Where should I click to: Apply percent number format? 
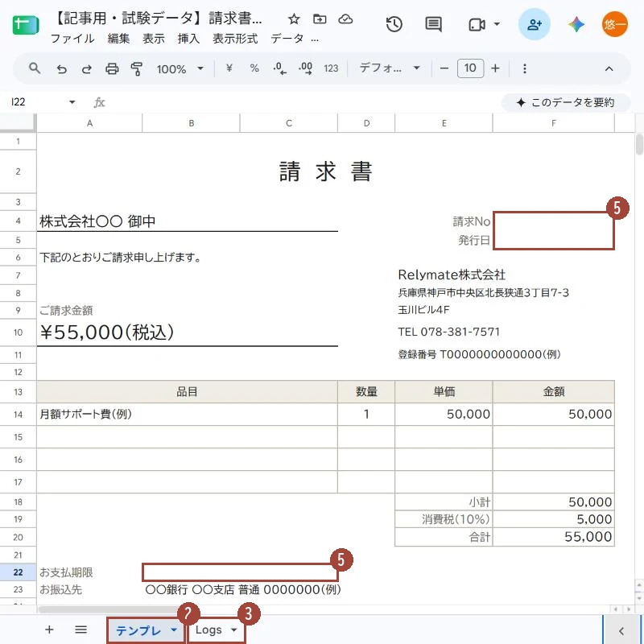254,68
